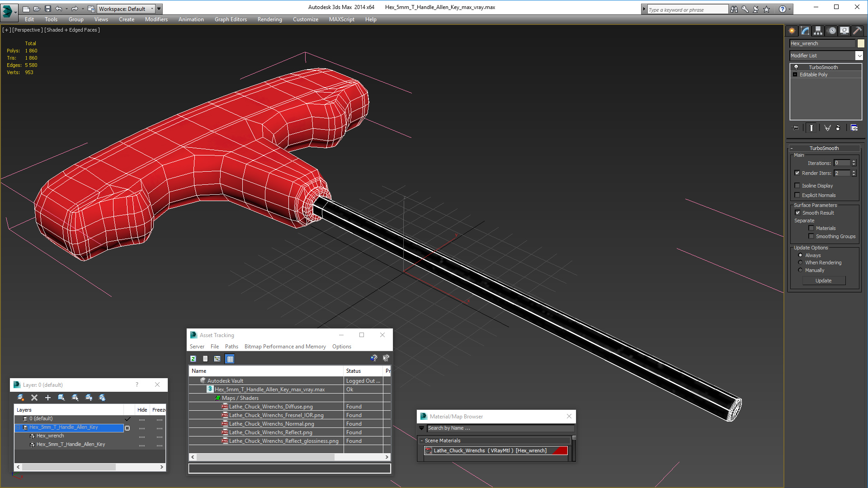Toggle Isoline Display checkbox on
The width and height of the screenshot is (868, 488).
click(797, 185)
